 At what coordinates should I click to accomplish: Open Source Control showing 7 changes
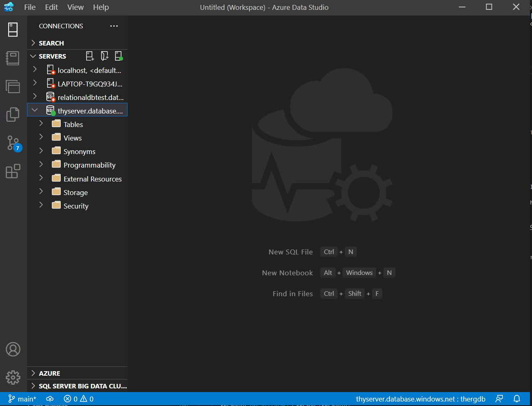tap(13, 143)
